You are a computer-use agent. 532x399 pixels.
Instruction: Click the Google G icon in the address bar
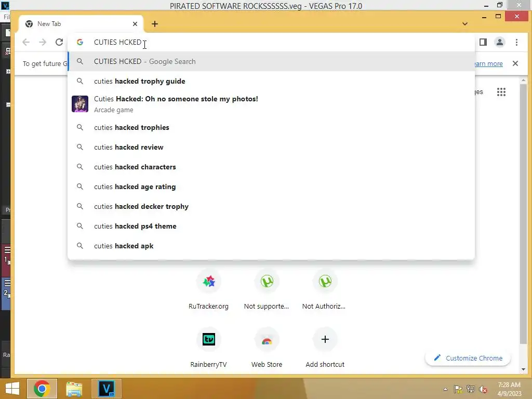79,42
